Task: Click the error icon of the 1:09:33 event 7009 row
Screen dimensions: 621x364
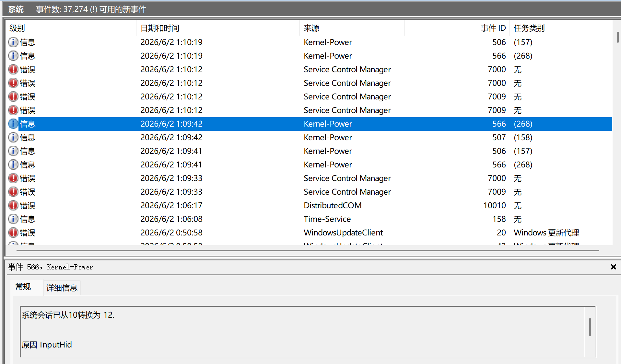Action: (13, 192)
